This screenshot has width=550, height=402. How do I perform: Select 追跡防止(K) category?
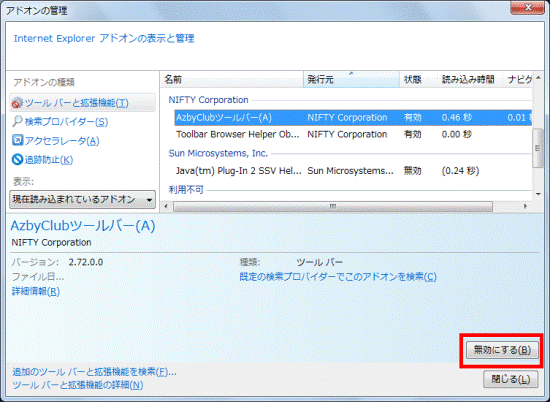49,160
